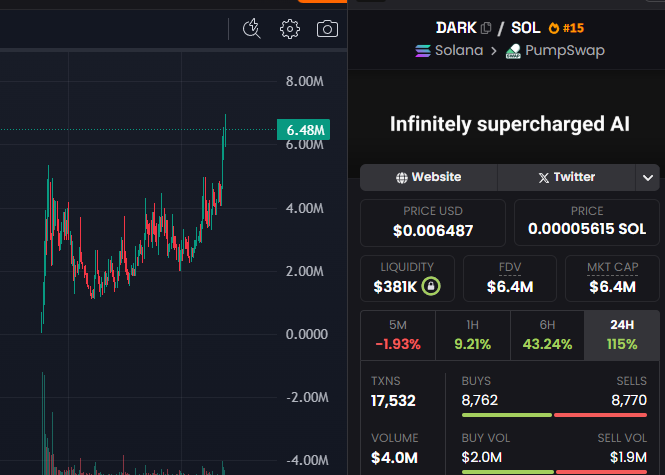Click the BUYS 8,762 value
This screenshot has width=665, height=475.
[480, 400]
